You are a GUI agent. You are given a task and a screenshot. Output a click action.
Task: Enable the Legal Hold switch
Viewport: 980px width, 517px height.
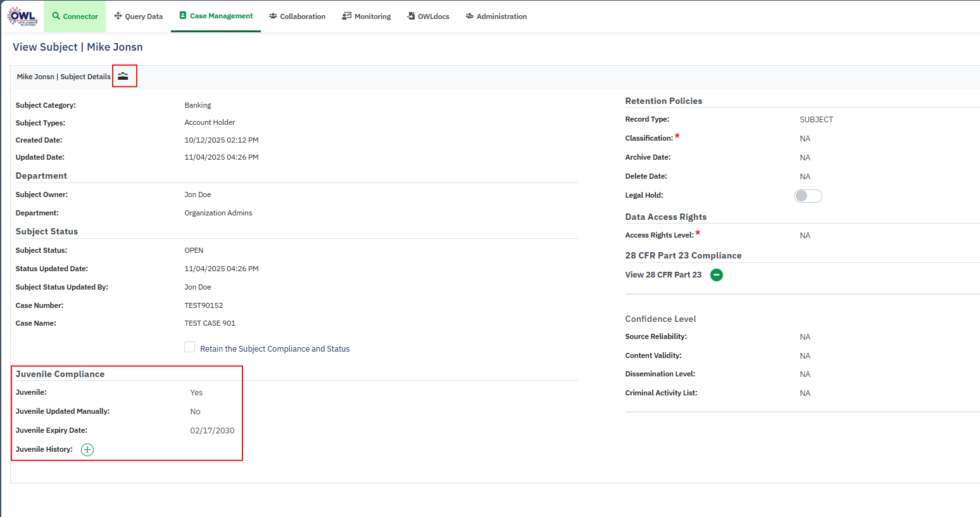808,196
